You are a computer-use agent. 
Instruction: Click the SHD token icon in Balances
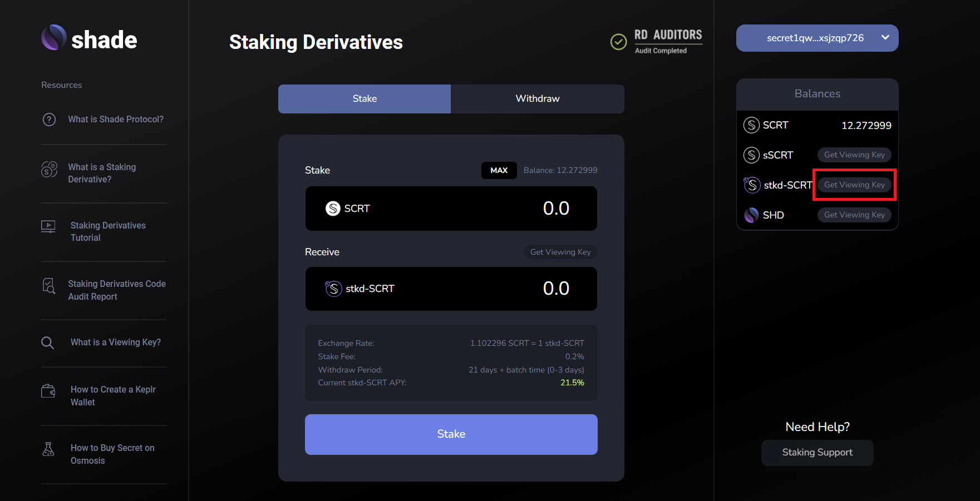point(751,215)
